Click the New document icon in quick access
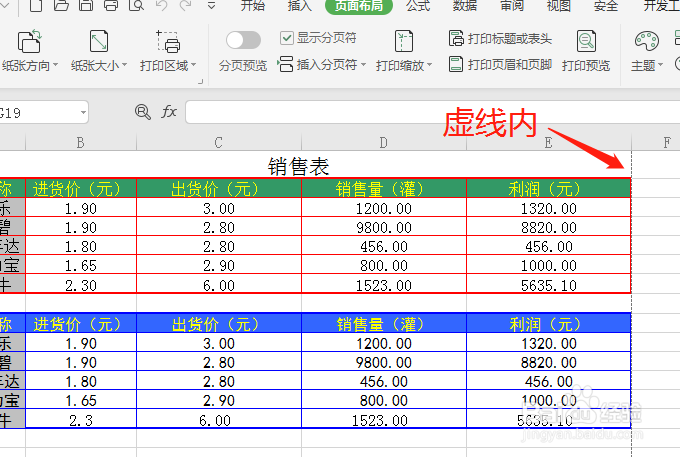Image resolution: width=680 pixels, height=457 pixels. 36,5
